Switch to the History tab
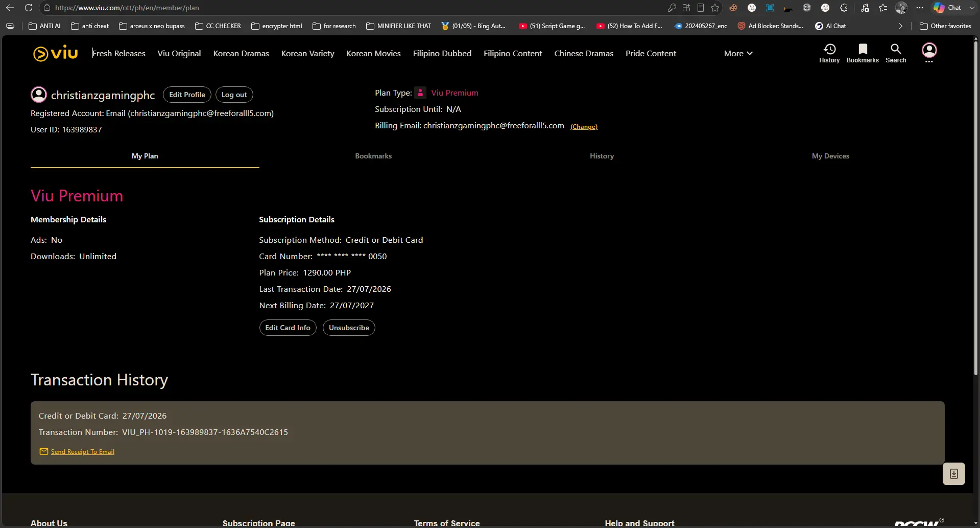Viewport: 980px width, 528px height. 602,156
